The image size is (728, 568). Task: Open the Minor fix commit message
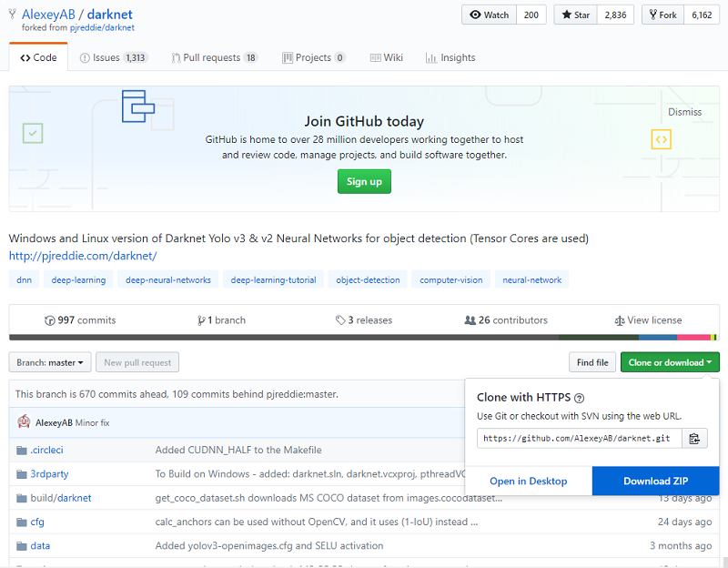click(x=93, y=423)
